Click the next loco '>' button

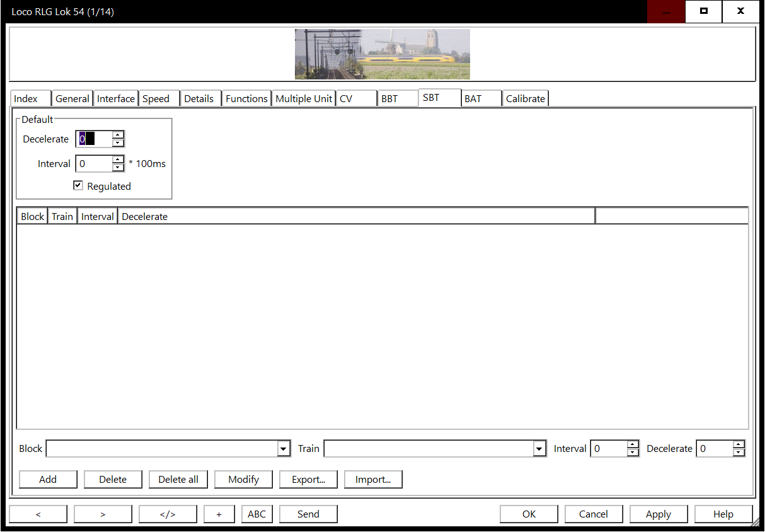[x=103, y=514]
